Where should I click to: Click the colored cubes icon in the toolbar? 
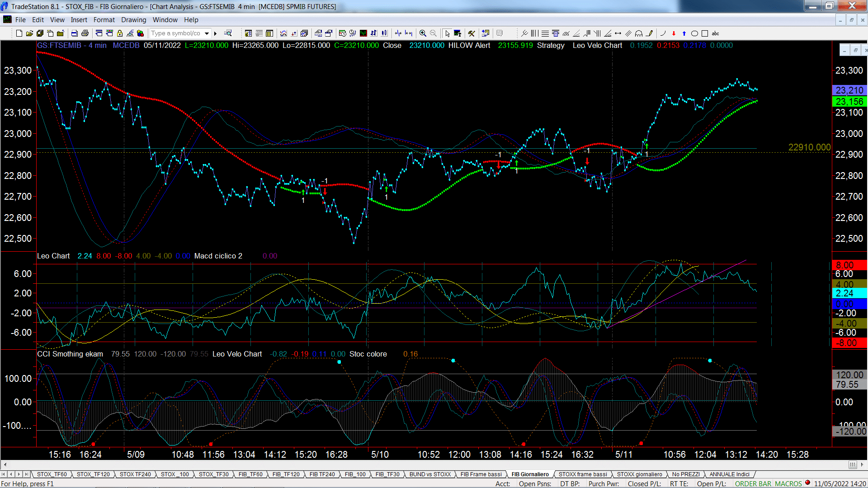[141, 33]
